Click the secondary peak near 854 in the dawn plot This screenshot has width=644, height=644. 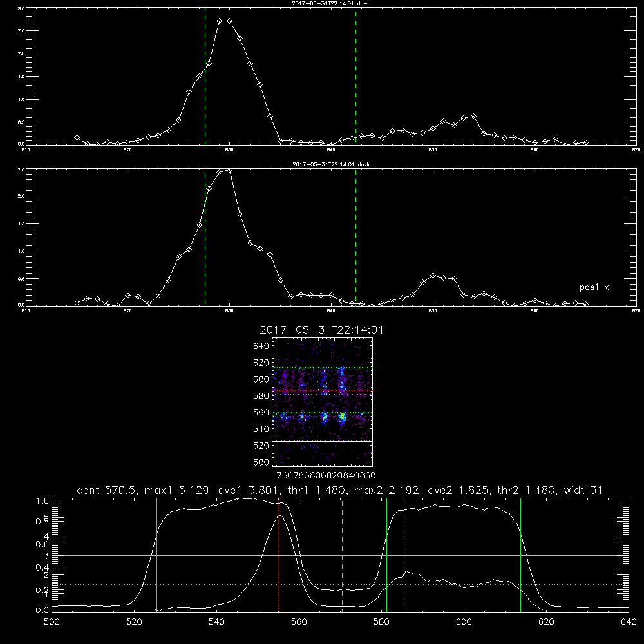[473, 117]
